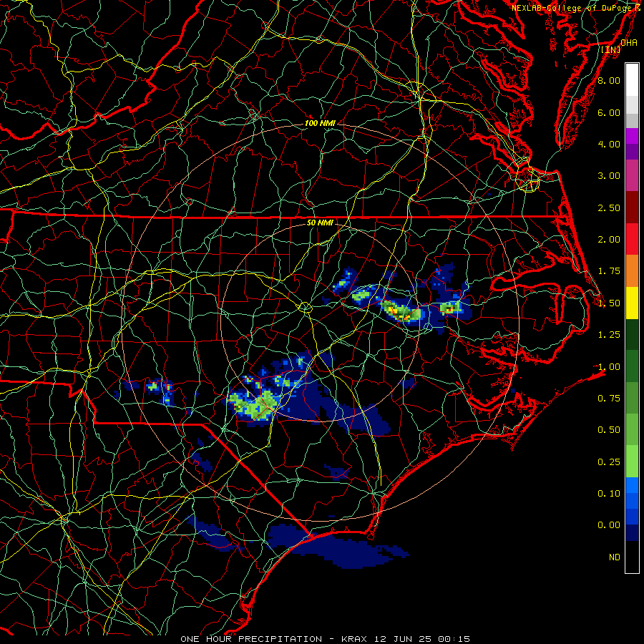This screenshot has height=644, width=644.
Task: Click the 6.00 legend value
Action: pos(609,112)
